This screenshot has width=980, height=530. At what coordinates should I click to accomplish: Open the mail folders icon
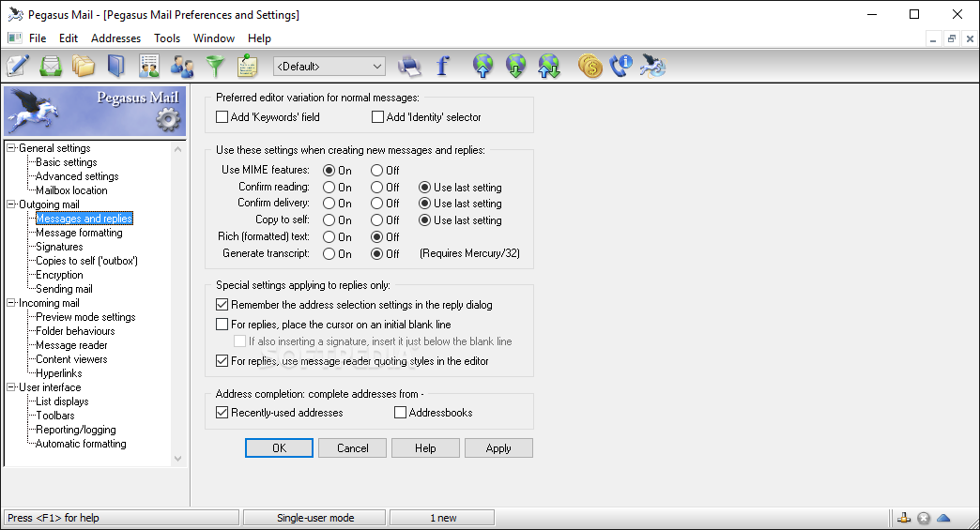[84, 66]
